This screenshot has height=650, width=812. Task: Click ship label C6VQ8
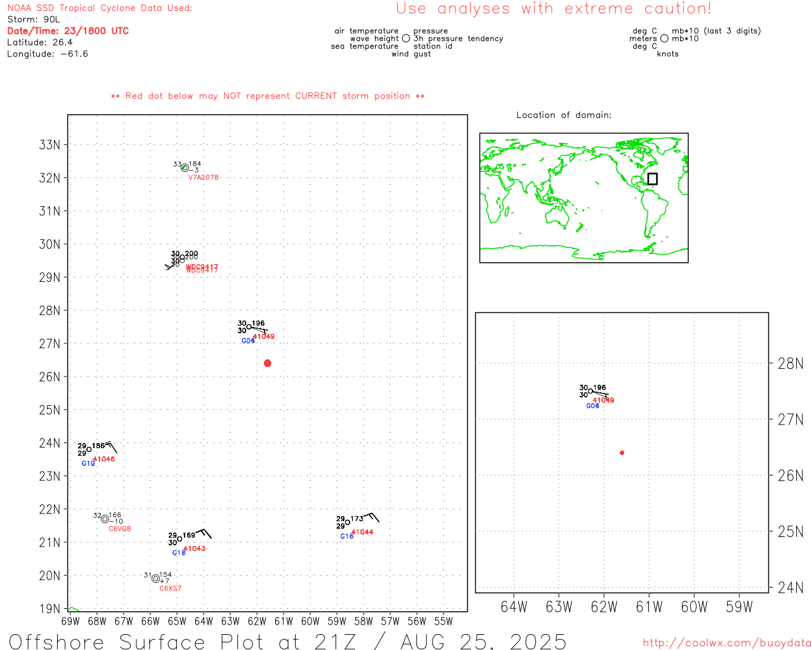tap(120, 529)
